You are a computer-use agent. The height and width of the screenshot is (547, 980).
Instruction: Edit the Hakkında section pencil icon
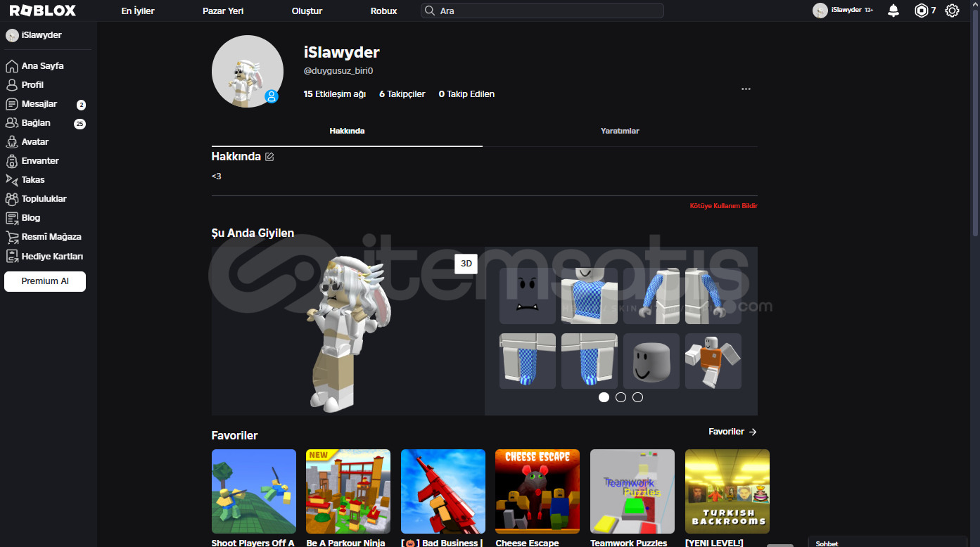269,157
